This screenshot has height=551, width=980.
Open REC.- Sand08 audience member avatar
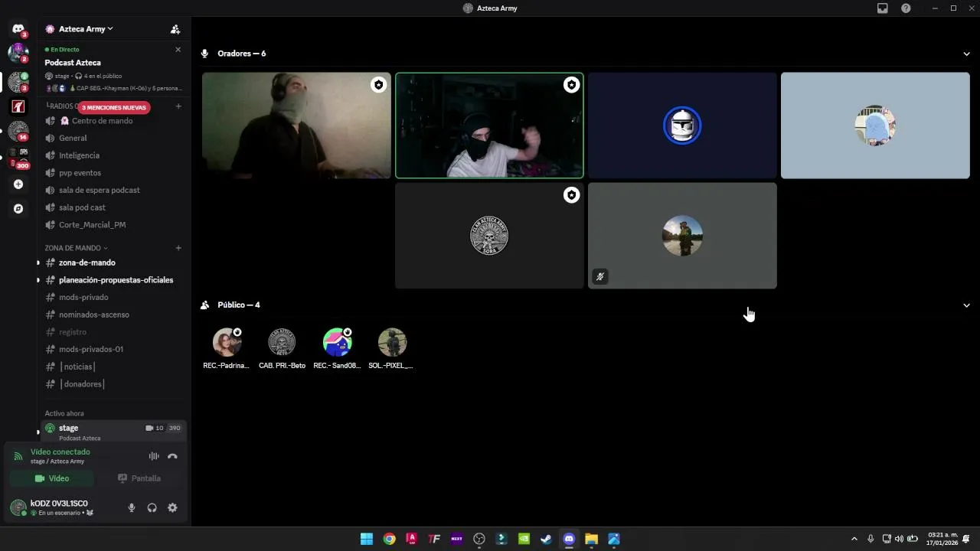[x=337, y=342]
